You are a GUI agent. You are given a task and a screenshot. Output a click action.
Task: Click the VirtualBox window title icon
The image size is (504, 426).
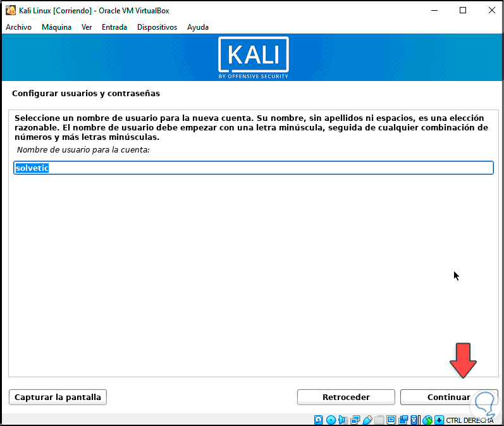pos(11,10)
